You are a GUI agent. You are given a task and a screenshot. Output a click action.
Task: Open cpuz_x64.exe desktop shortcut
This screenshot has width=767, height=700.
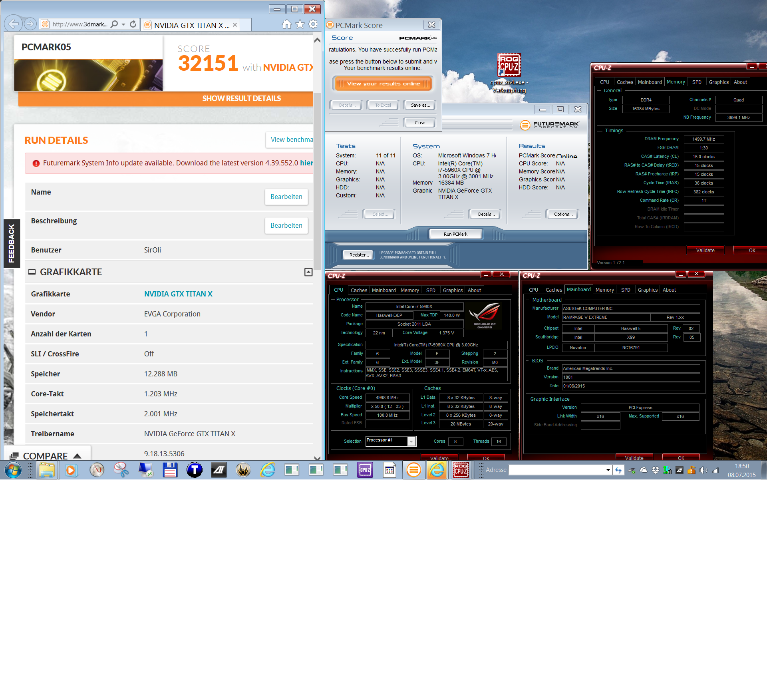click(509, 72)
